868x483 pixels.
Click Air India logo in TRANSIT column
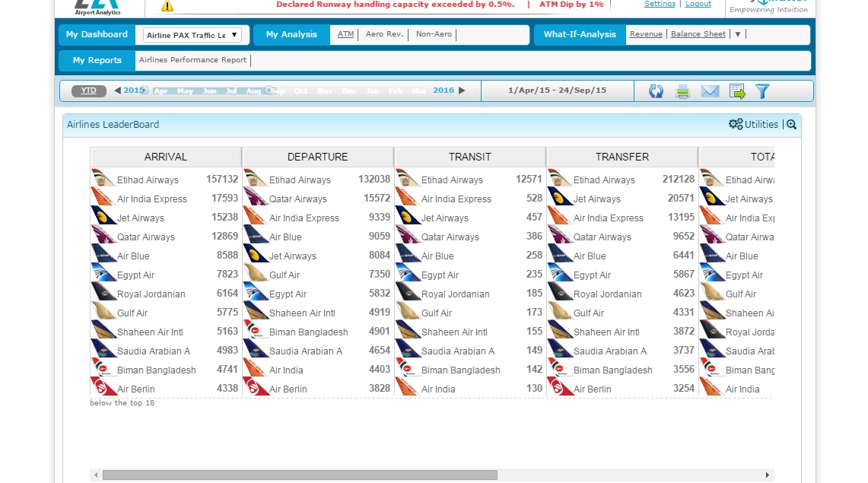click(x=407, y=388)
